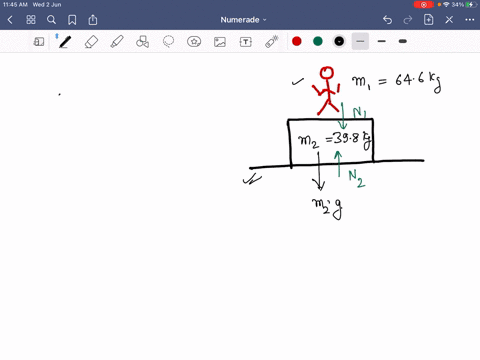Select the Highlighter tool

[117, 42]
